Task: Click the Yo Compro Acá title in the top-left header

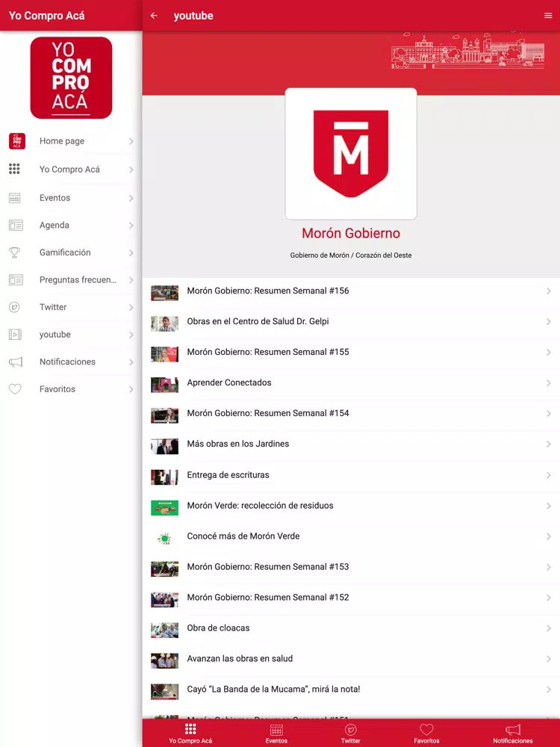Action: click(46, 16)
